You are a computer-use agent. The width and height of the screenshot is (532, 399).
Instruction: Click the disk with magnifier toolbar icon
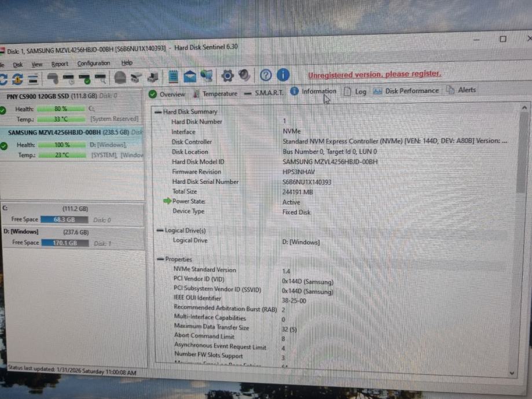click(x=101, y=79)
